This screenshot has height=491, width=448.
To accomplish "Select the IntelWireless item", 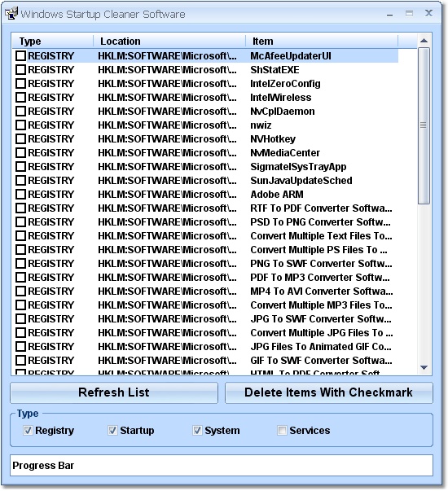I will [x=281, y=98].
